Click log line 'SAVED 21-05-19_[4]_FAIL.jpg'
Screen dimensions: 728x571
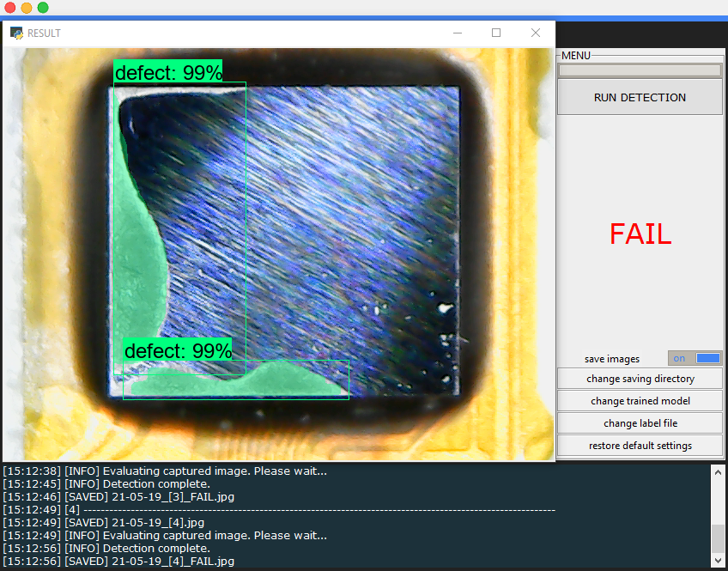coord(118,562)
